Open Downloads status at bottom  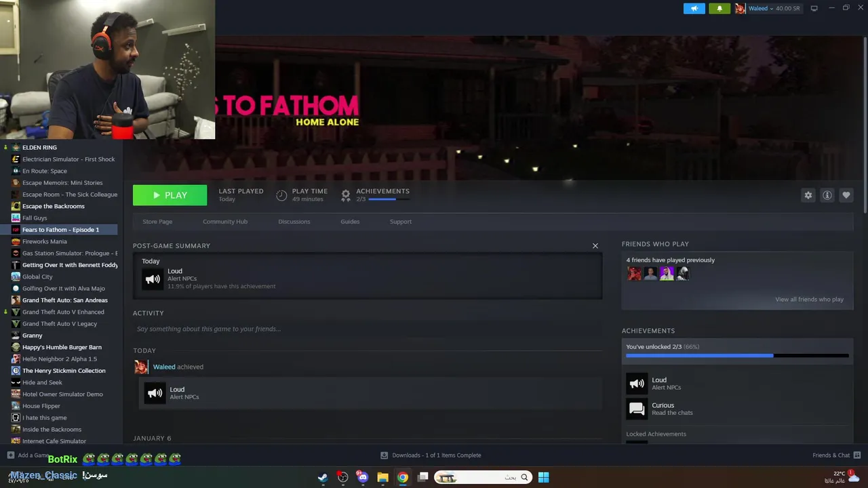[x=431, y=455]
